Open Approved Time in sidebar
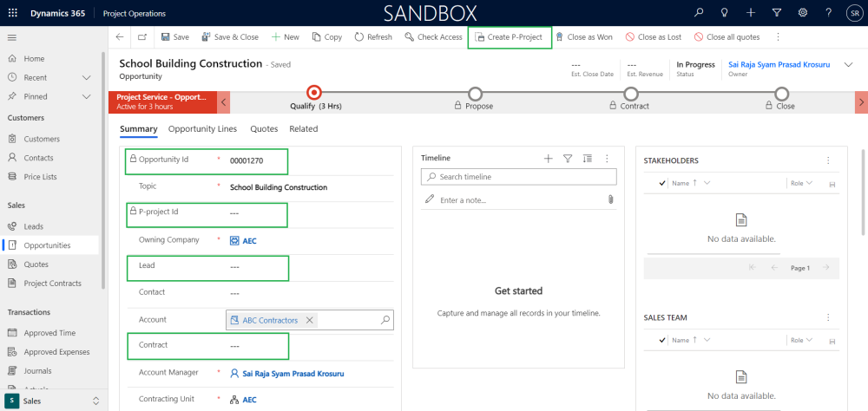 (x=51, y=332)
